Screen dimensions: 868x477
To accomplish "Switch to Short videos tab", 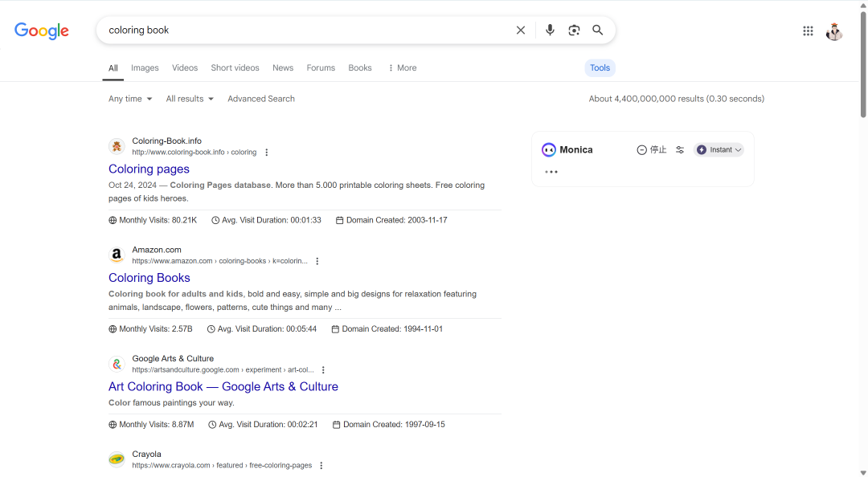I will (x=235, y=67).
